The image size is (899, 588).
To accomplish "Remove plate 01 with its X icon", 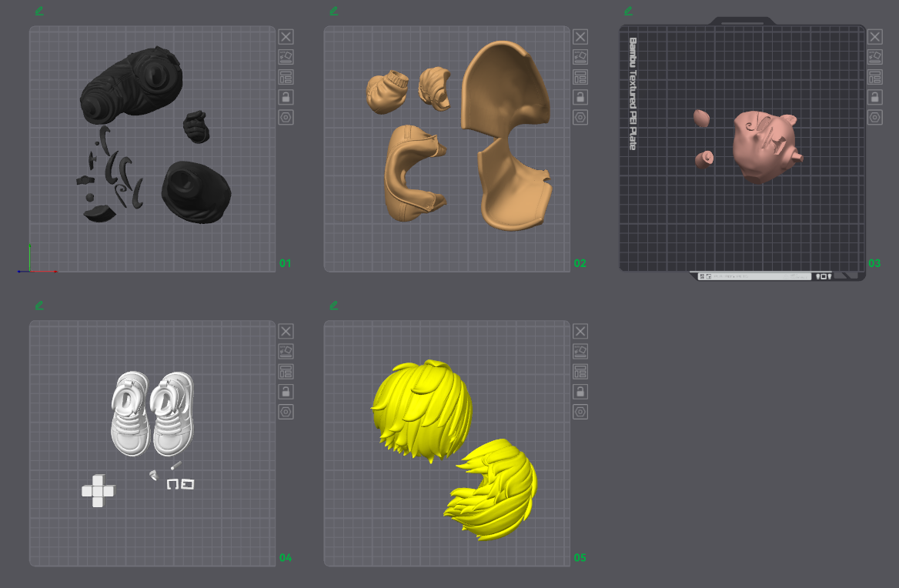I will click(286, 37).
